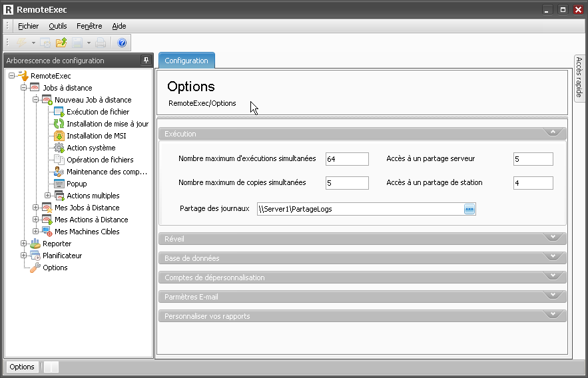Click the Mes Actions à Distance icon

coord(47,220)
